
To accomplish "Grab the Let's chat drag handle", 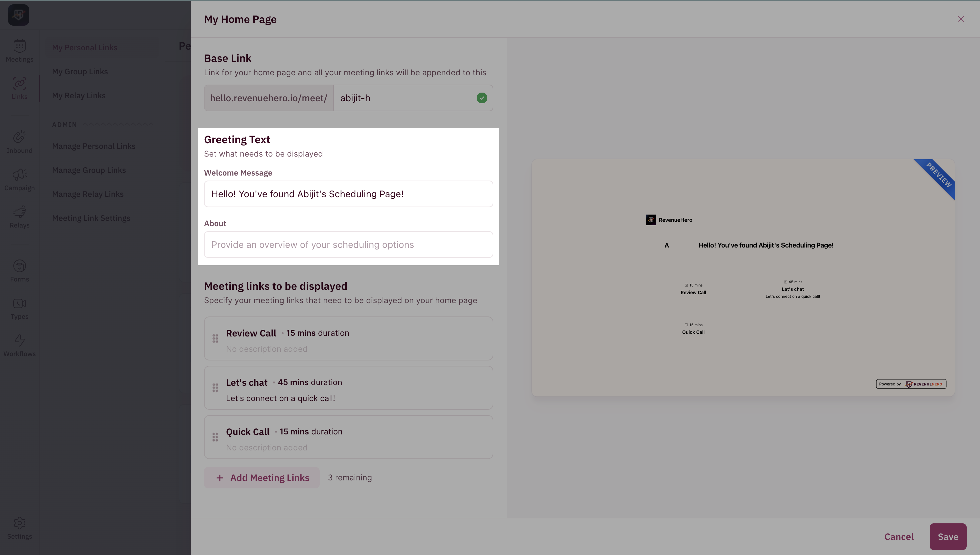I will pyautogui.click(x=215, y=388).
